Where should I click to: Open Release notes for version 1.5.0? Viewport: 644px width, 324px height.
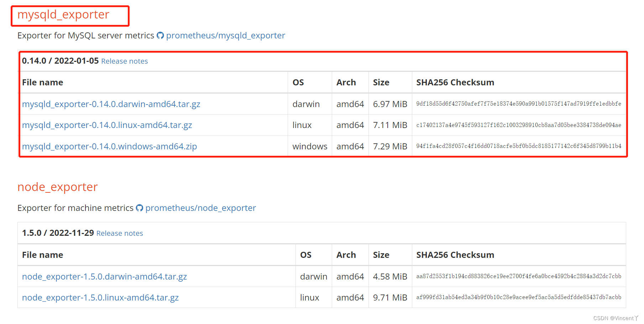(x=120, y=233)
